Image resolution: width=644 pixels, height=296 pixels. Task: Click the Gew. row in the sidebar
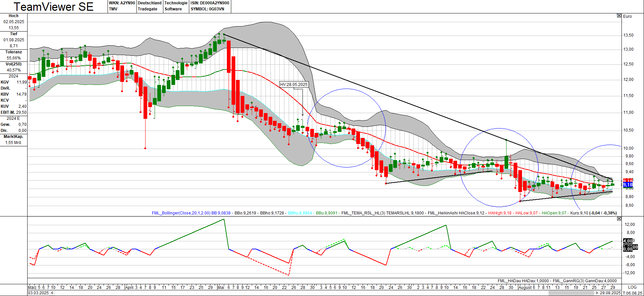tap(13, 125)
